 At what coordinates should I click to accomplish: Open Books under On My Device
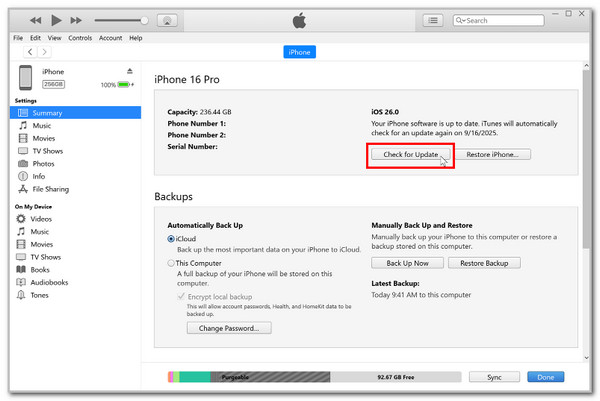pyautogui.click(x=33, y=269)
